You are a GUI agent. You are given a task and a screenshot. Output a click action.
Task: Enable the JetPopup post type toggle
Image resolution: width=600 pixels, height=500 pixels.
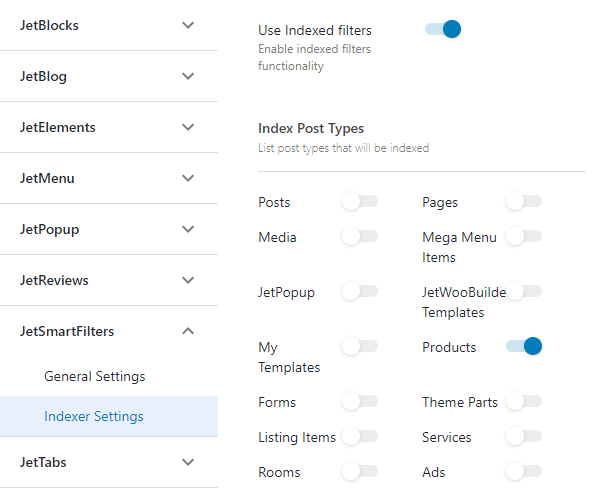coord(360,292)
